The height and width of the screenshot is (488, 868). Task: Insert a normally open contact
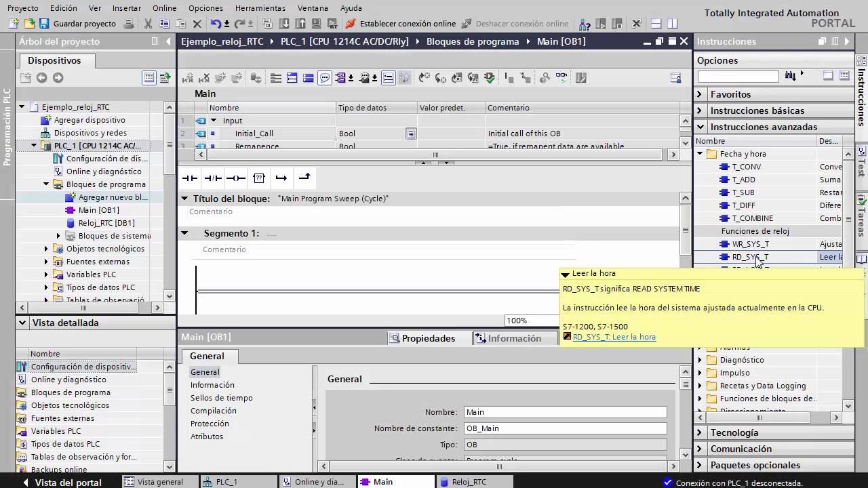(190, 178)
